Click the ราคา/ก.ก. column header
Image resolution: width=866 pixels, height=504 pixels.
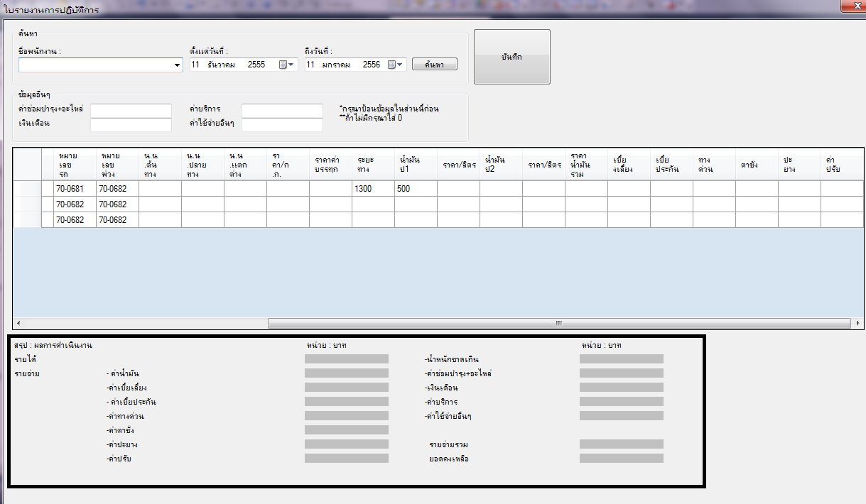coord(288,164)
